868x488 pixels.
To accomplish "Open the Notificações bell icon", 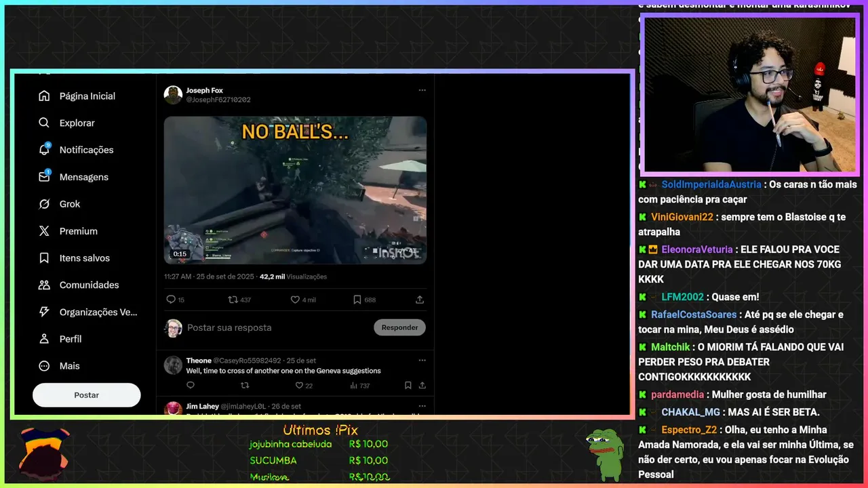I will point(44,150).
